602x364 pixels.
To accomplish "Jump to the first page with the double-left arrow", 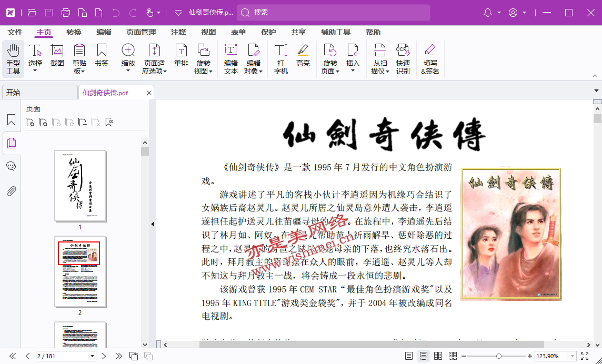I will point(13,356).
